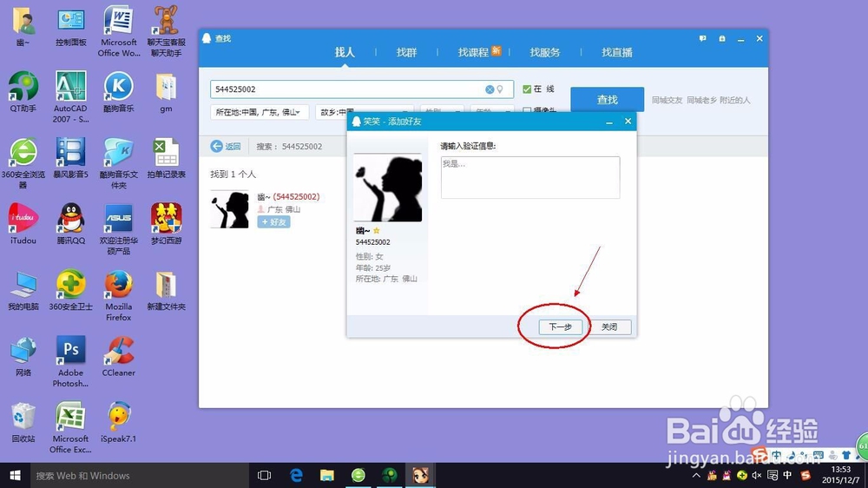The width and height of the screenshot is (868, 488).
Task: Switch to the 找直播 tab
Action: (x=617, y=53)
